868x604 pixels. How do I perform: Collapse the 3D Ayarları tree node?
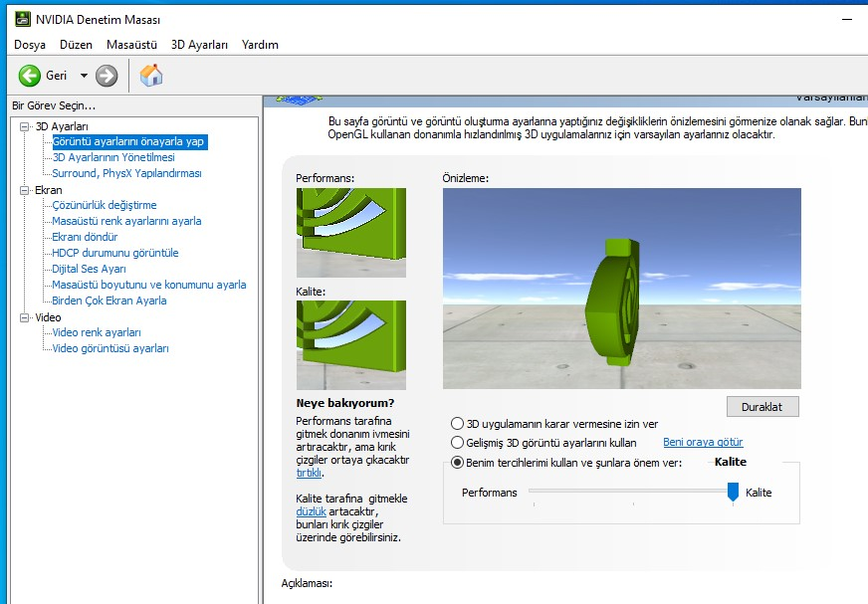pyautogui.click(x=24, y=126)
